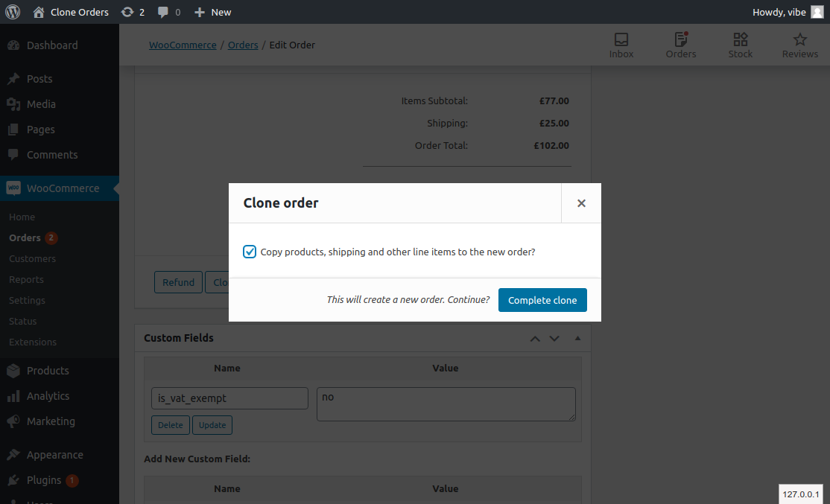Open the New menu in admin bar
The width and height of the screenshot is (830, 504).
212,12
